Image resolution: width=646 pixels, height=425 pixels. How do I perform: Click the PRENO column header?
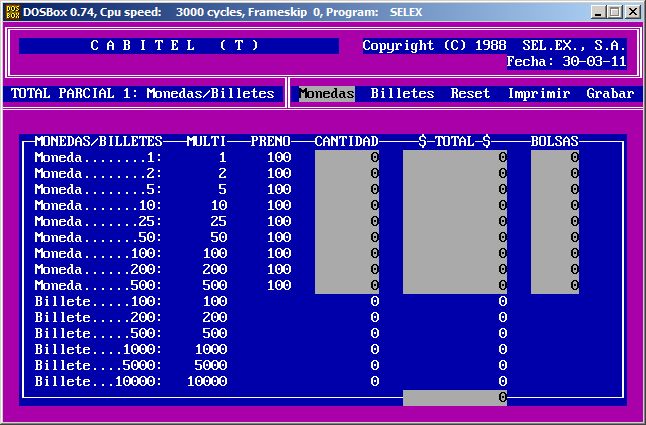coord(271,142)
